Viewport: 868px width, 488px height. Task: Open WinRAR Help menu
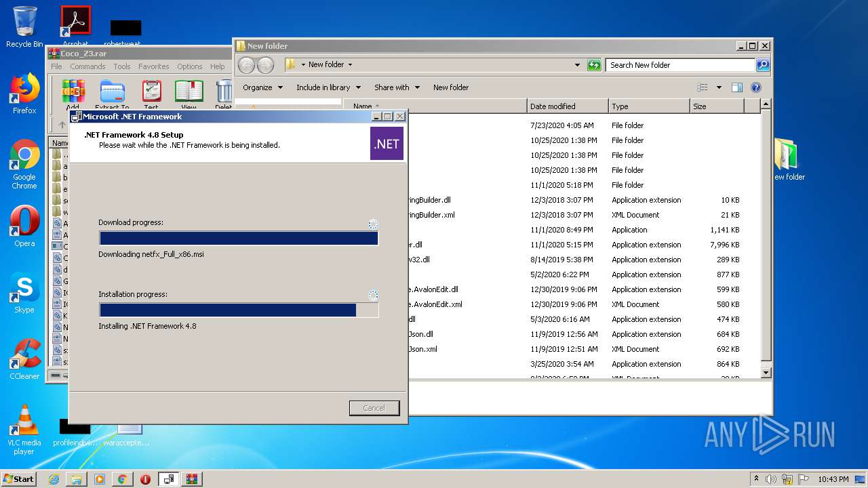217,66
